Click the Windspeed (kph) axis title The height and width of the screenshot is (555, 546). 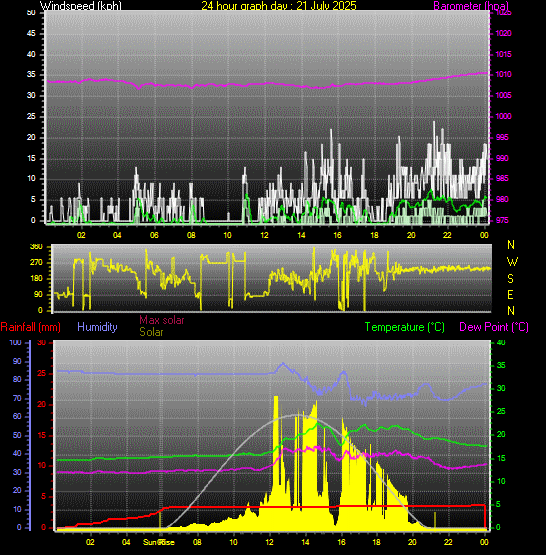coord(81,6)
